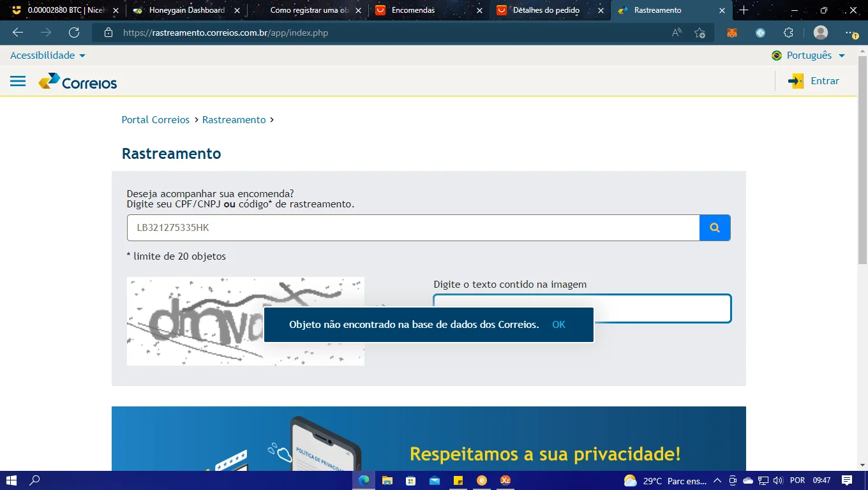Click the Entrar login arrow icon
This screenshot has height=490, width=868.
click(x=796, y=81)
